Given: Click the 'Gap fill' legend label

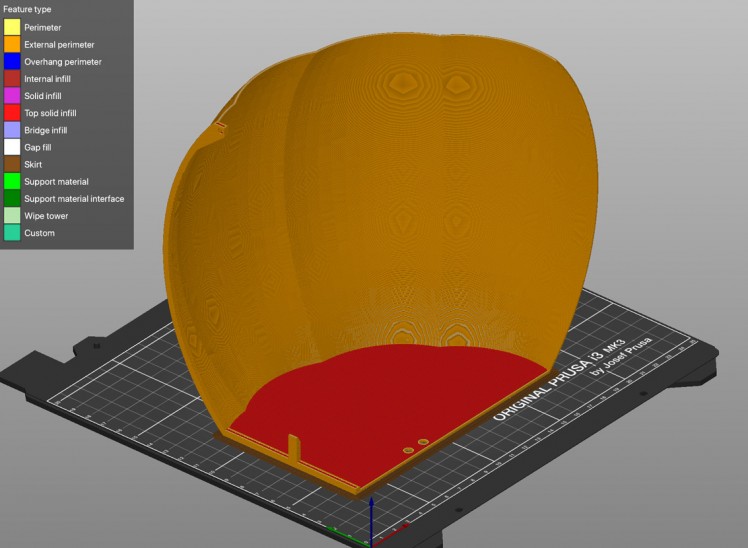Looking at the screenshot, I should pyautogui.click(x=38, y=148).
